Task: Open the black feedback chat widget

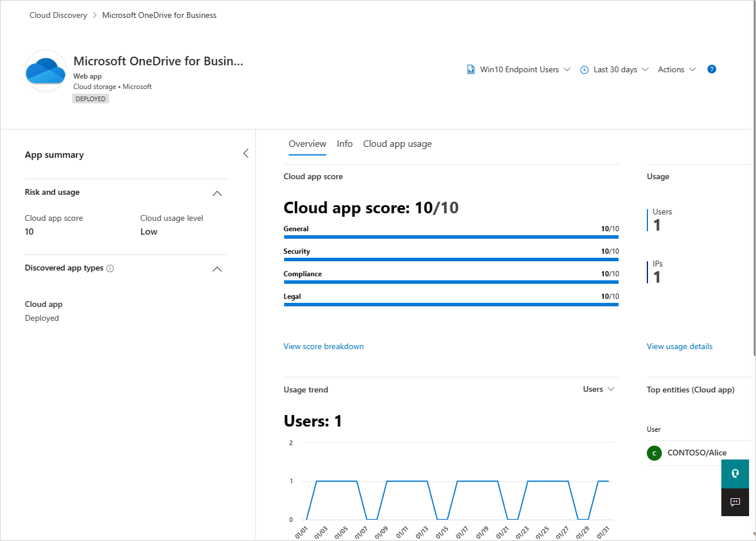Action: tap(735, 502)
